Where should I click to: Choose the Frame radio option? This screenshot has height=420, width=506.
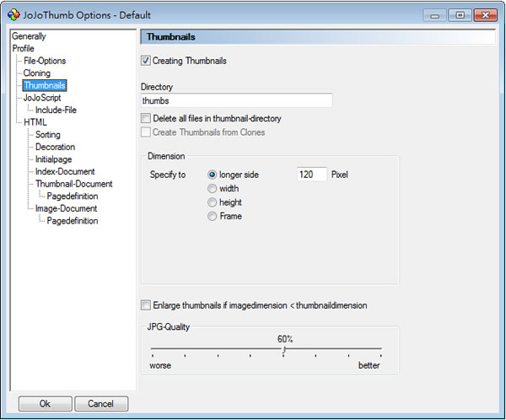tap(212, 216)
